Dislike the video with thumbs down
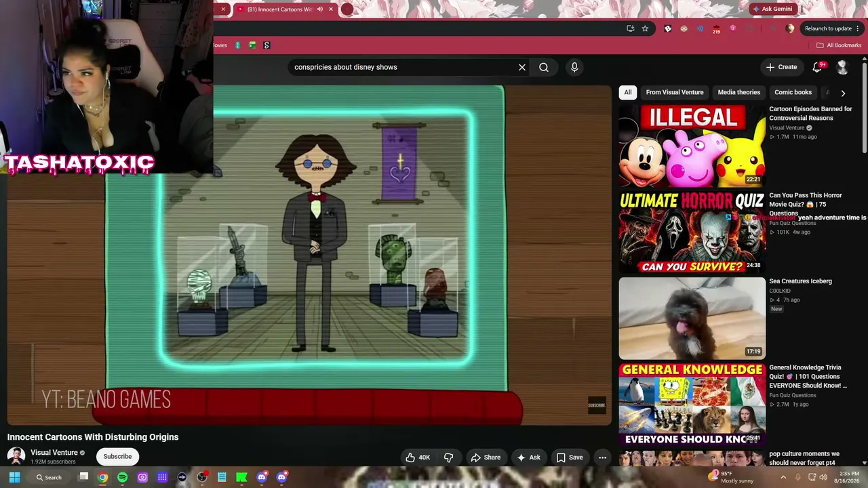This screenshot has height=488, width=868. [x=448, y=457]
